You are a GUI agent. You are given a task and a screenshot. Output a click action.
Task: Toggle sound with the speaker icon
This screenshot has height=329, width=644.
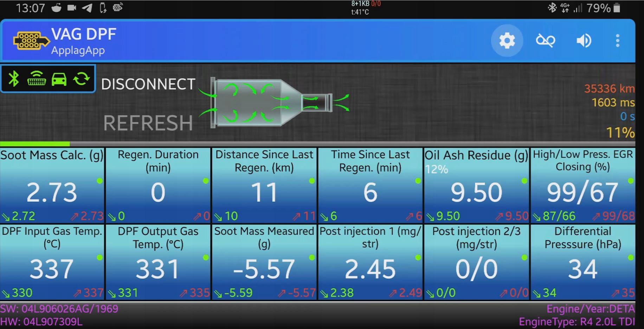(x=584, y=41)
